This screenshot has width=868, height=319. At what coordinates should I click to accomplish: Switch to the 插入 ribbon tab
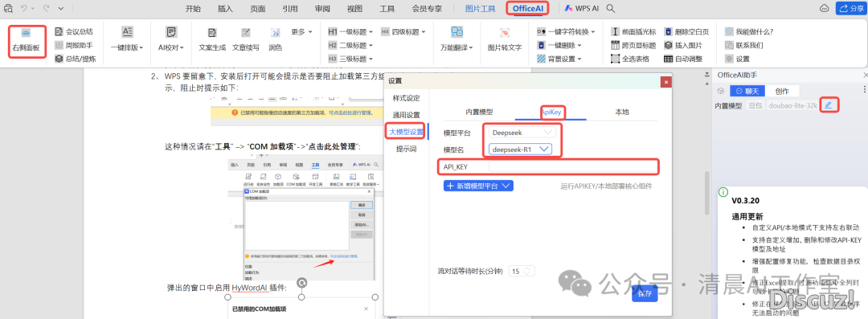point(225,8)
